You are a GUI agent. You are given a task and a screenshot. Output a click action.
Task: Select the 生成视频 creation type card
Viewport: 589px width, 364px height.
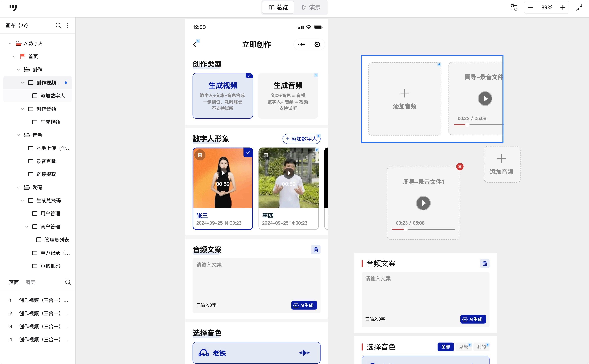[x=223, y=96]
